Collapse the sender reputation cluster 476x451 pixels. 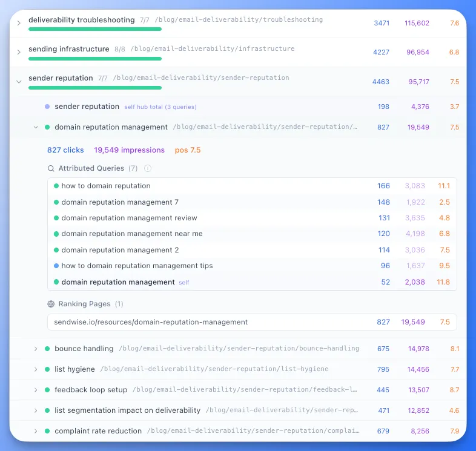click(19, 82)
